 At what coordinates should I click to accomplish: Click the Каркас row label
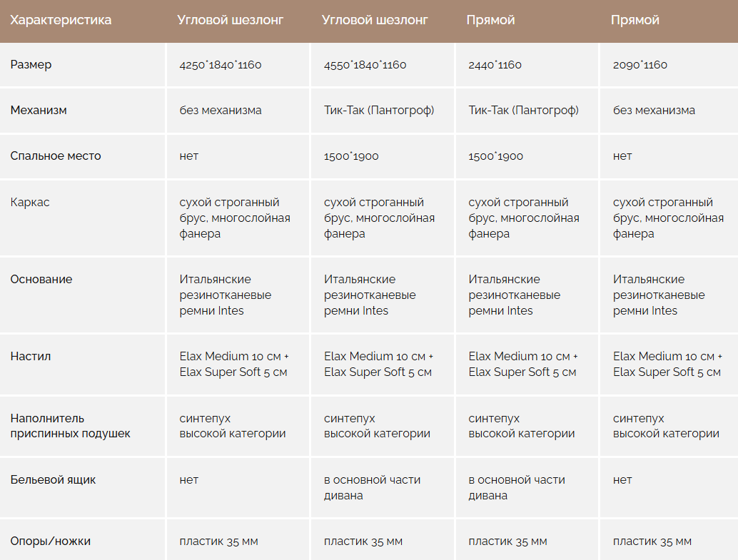click(30, 203)
